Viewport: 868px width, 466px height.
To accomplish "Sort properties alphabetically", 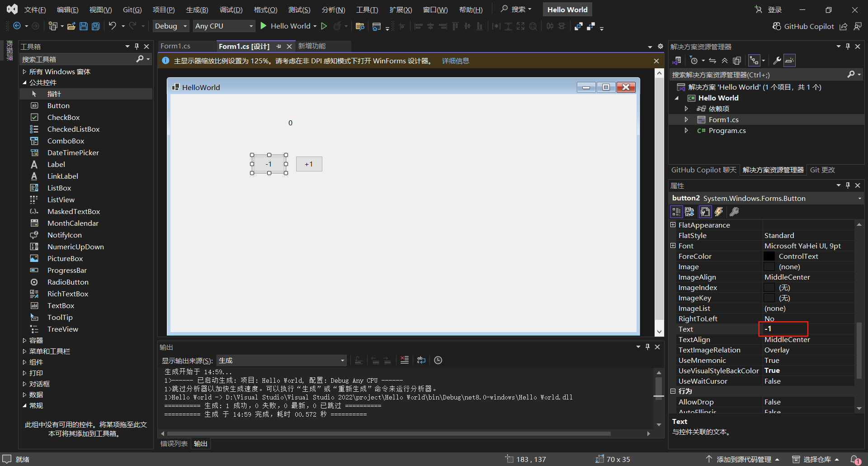I will (x=689, y=212).
